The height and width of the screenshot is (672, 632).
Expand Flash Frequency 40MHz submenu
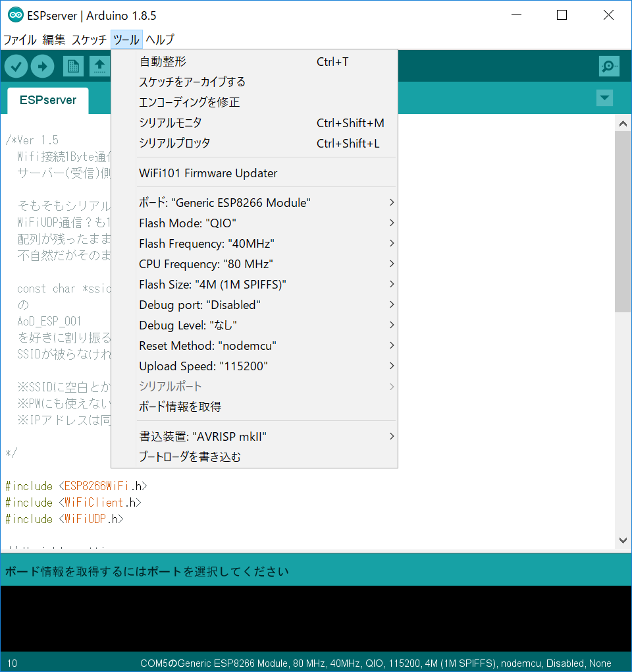(254, 243)
